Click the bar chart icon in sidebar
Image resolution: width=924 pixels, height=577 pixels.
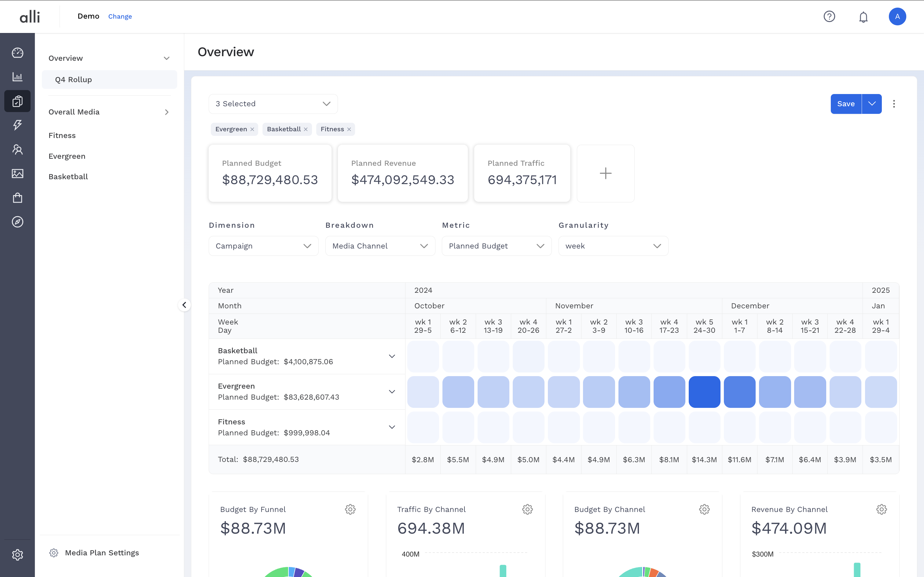click(17, 77)
